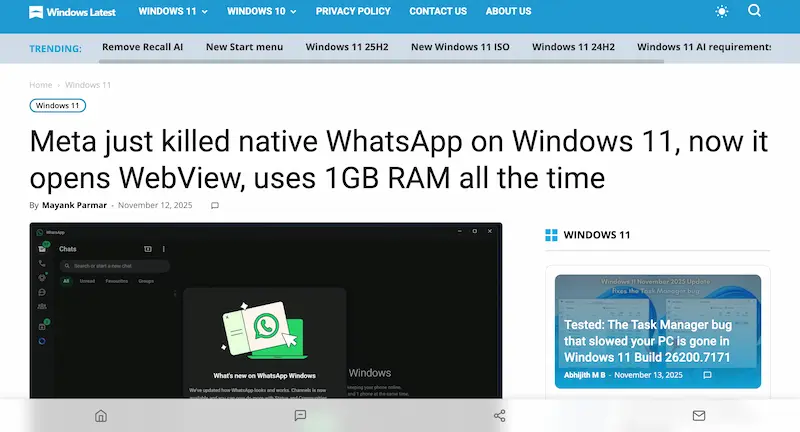This screenshot has height=432, width=800.
Task: Open search with the magnifier icon
Action: point(755,12)
